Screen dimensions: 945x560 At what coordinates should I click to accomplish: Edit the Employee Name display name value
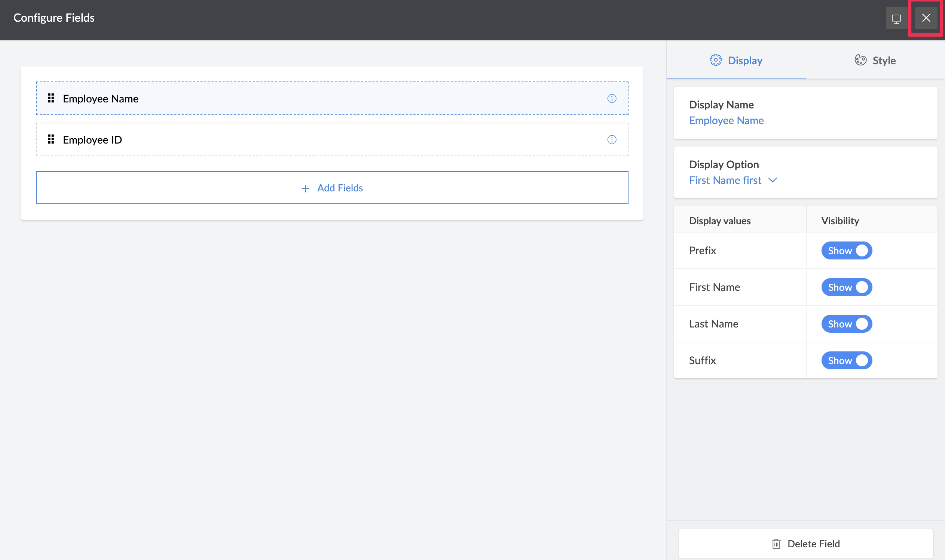(x=726, y=120)
